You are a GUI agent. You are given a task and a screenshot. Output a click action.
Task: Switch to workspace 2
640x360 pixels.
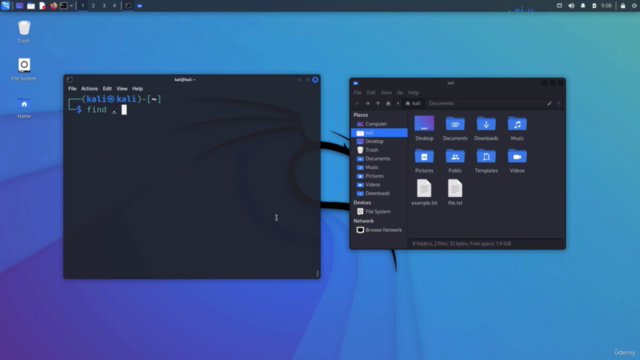[x=93, y=6]
